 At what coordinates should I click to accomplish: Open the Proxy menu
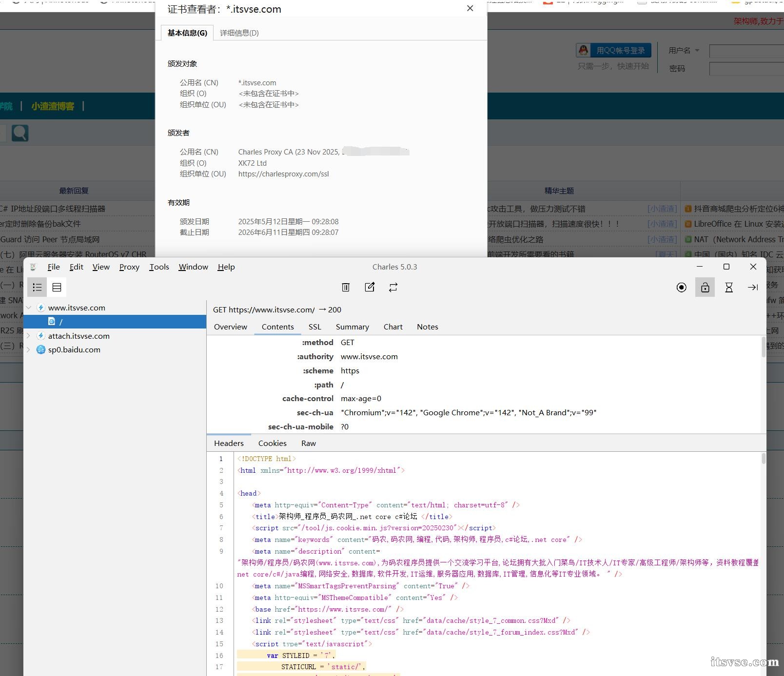(129, 267)
